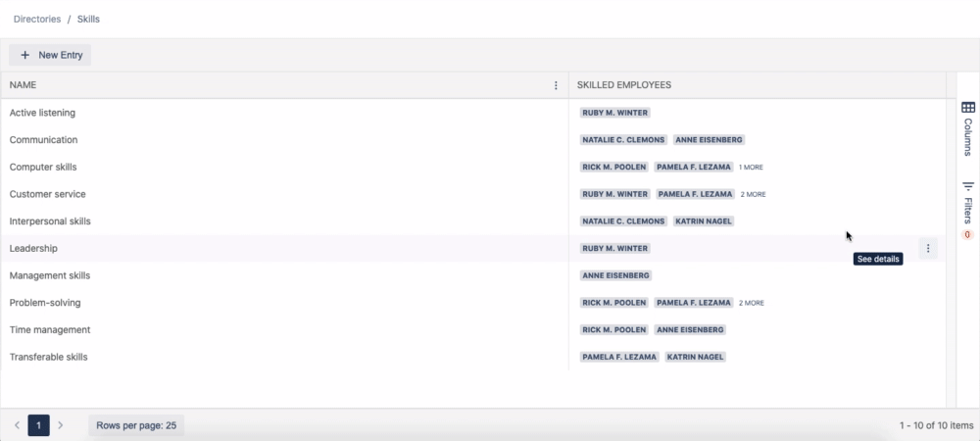Image resolution: width=980 pixels, height=441 pixels.
Task: Click the Ruby M. Winter tag in Active listening
Action: [x=614, y=113]
